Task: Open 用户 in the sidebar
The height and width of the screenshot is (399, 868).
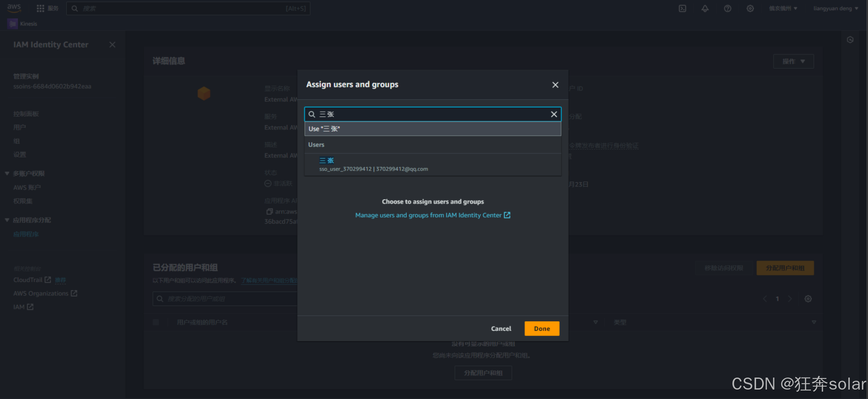Action: (x=20, y=127)
